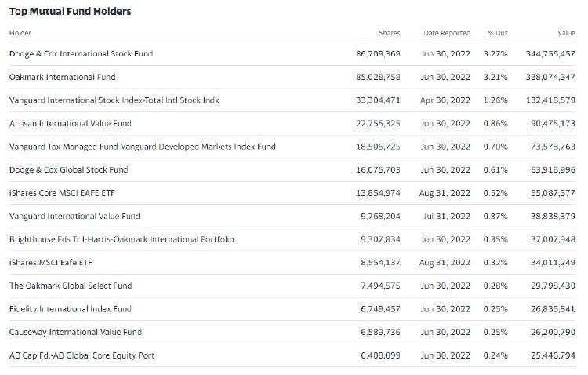Click the Shares column header
The height and width of the screenshot is (375, 588).
(389, 33)
